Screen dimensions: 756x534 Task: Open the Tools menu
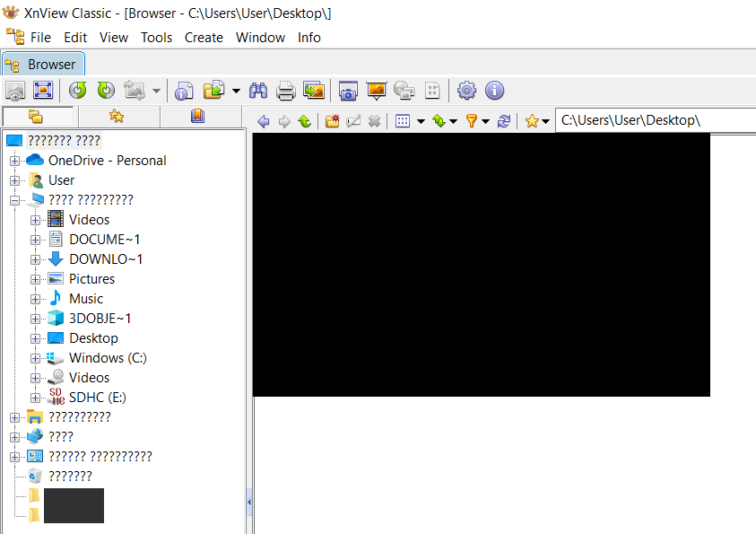point(156,38)
